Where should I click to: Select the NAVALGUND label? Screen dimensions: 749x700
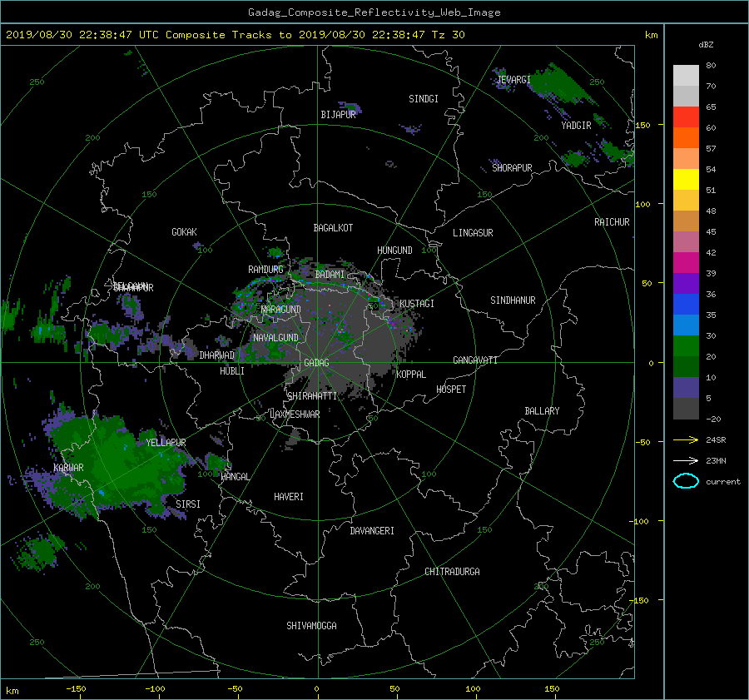(275, 338)
